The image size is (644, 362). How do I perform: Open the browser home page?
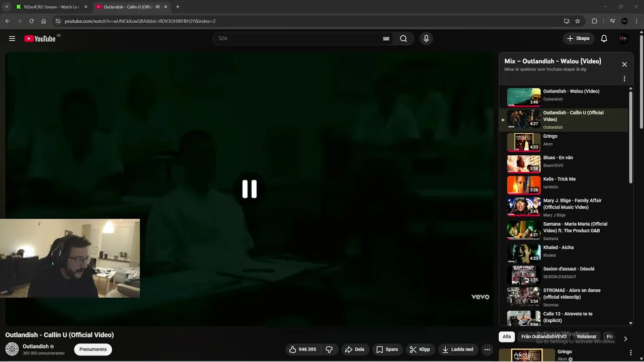[x=43, y=21]
